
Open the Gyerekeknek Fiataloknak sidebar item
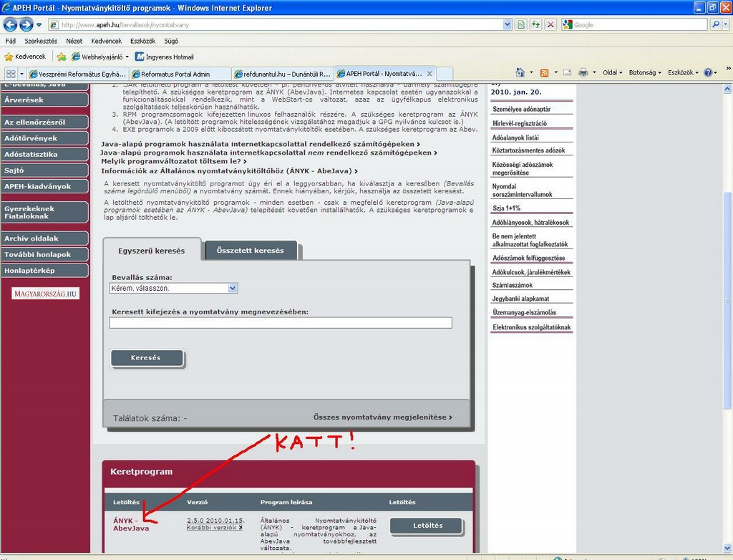coord(45,213)
